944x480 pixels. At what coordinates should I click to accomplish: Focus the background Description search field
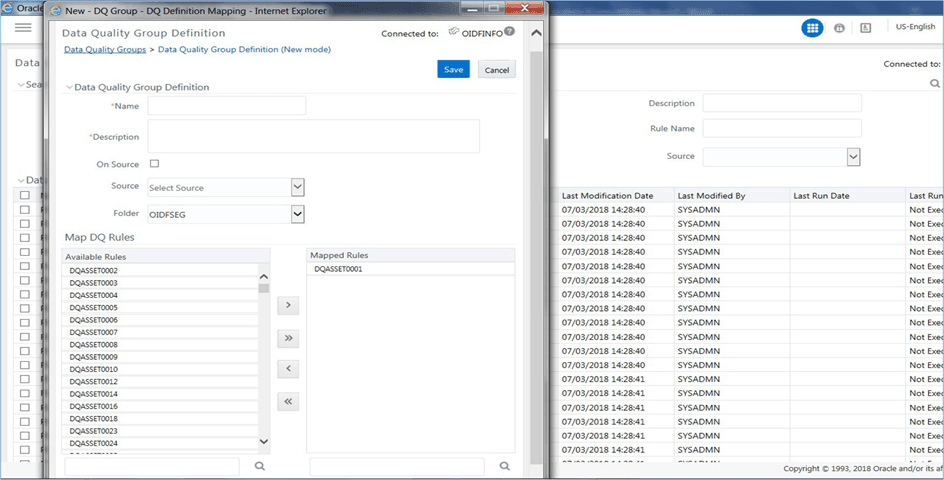pyautogui.click(x=782, y=103)
